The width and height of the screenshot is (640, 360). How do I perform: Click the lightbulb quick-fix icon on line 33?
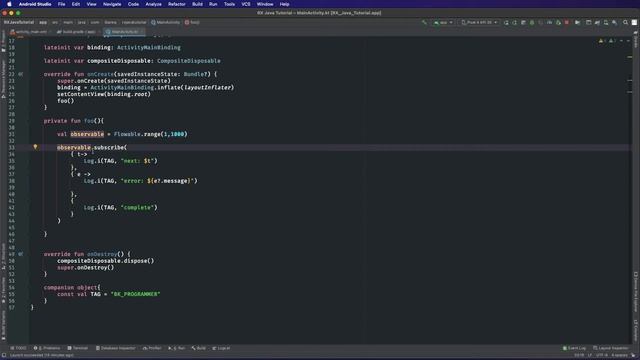point(35,147)
